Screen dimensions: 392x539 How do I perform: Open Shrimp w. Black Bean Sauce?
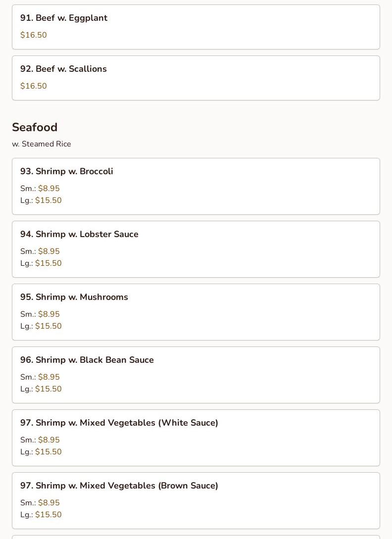(x=87, y=360)
